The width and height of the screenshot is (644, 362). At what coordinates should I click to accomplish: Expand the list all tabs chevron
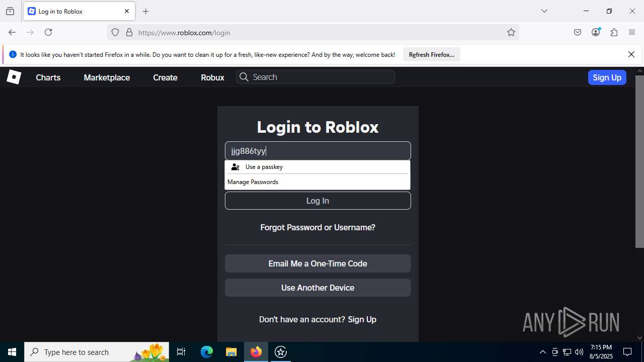pos(544,11)
